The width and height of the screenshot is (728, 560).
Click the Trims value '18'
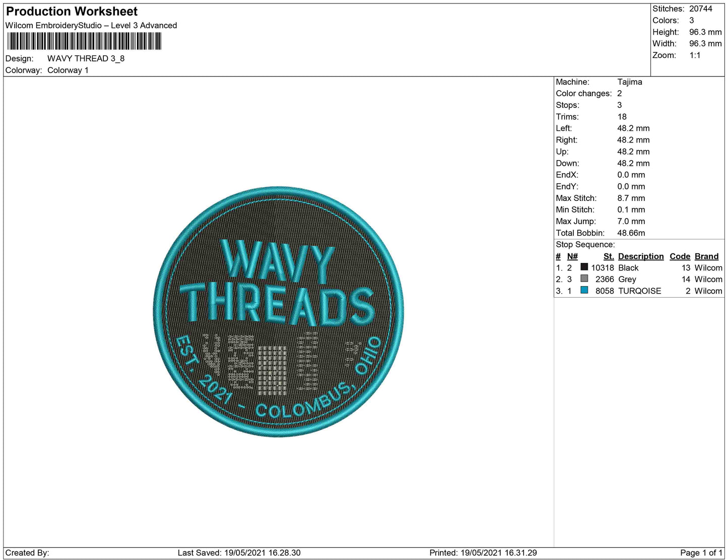(622, 117)
